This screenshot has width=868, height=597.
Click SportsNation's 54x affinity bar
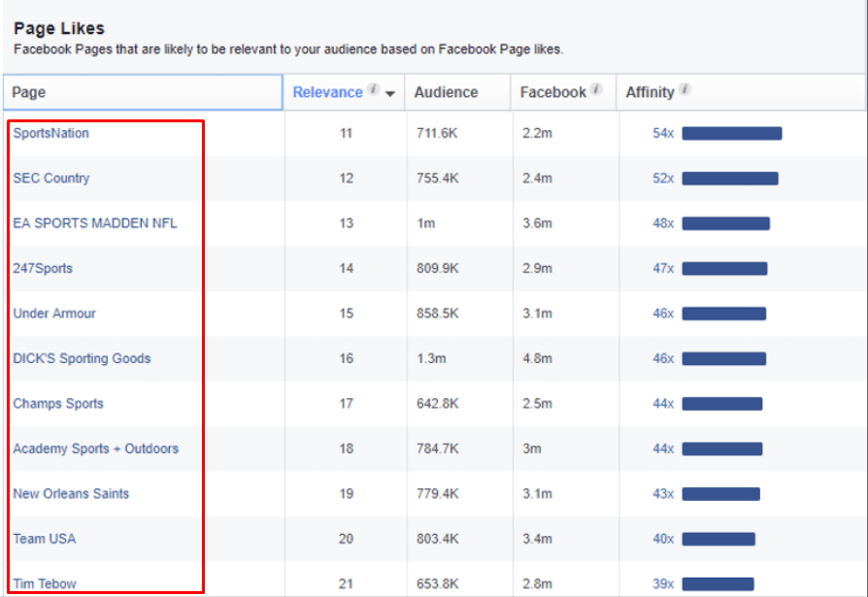coord(732,133)
